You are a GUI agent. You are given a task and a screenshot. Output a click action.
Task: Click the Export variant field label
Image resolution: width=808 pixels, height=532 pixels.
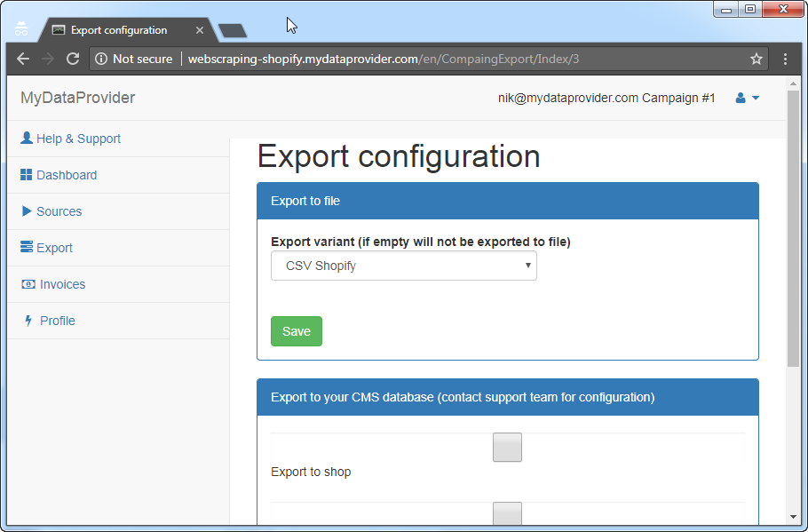[x=421, y=242]
